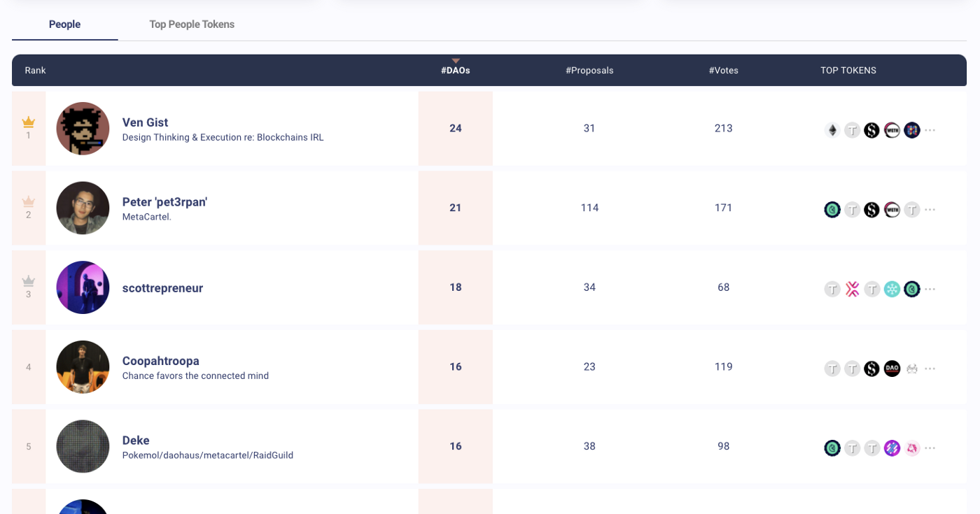Open Peter 'pet3rpan' profile link
Viewport: 980px width, 514px height.
click(x=165, y=202)
